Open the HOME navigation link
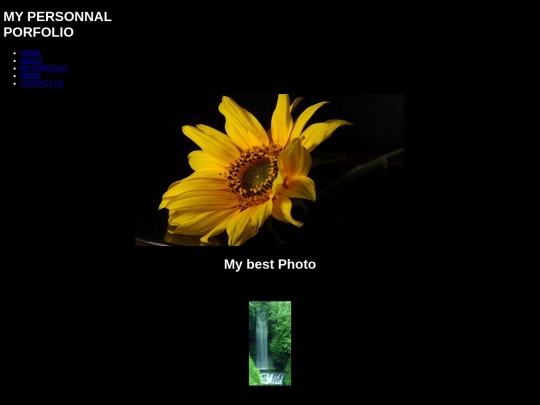Screen dimensions: 540x405 coord(30,53)
